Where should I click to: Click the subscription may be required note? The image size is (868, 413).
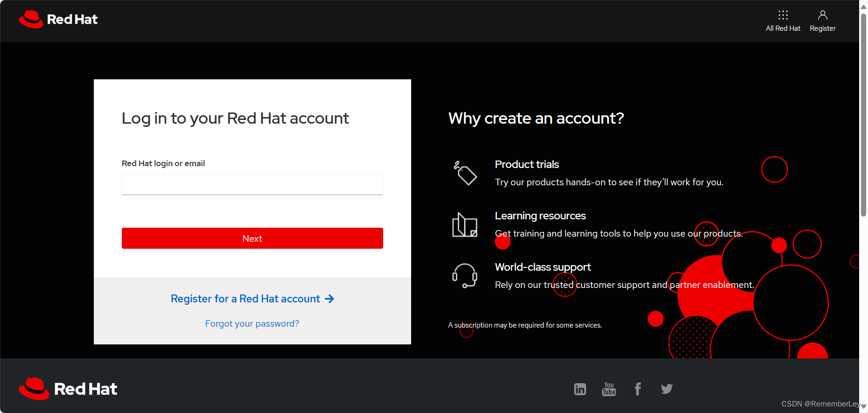point(525,325)
